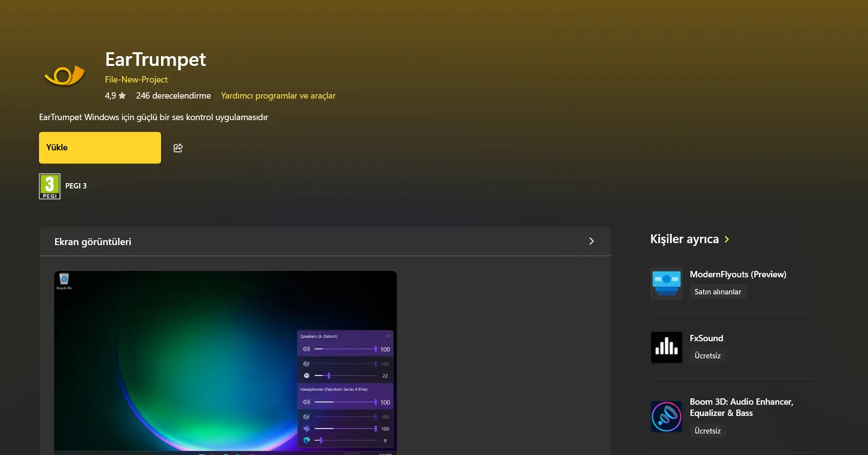Open the Boom 3D app icon
Image resolution: width=868 pixels, height=455 pixels.
[666, 416]
